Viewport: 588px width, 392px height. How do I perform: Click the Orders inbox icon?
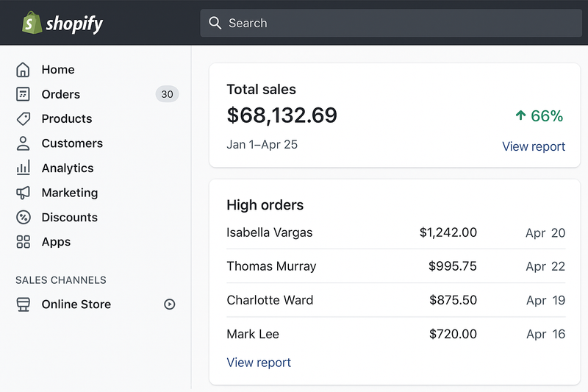point(24,94)
